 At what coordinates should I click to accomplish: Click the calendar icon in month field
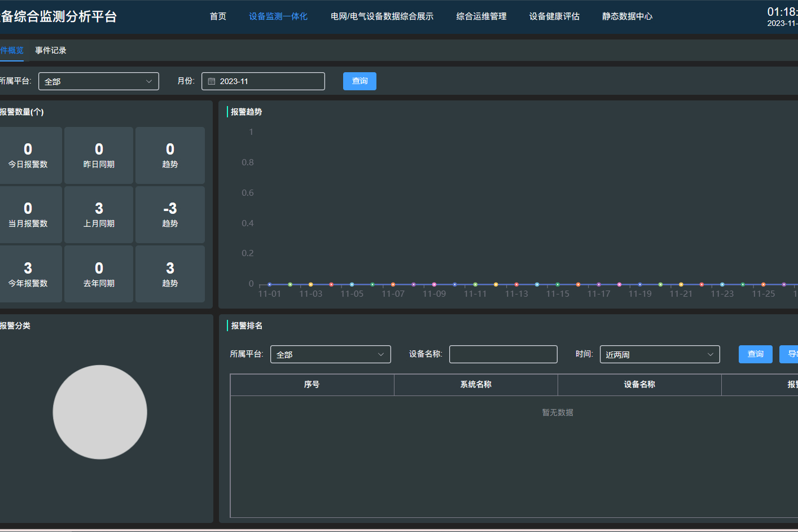(x=212, y=81)
